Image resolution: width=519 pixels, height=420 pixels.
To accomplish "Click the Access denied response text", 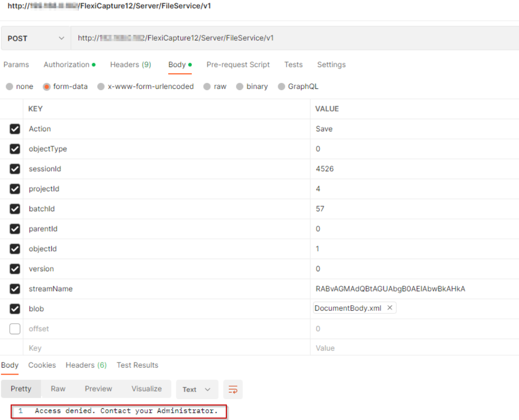I will 126,411.
